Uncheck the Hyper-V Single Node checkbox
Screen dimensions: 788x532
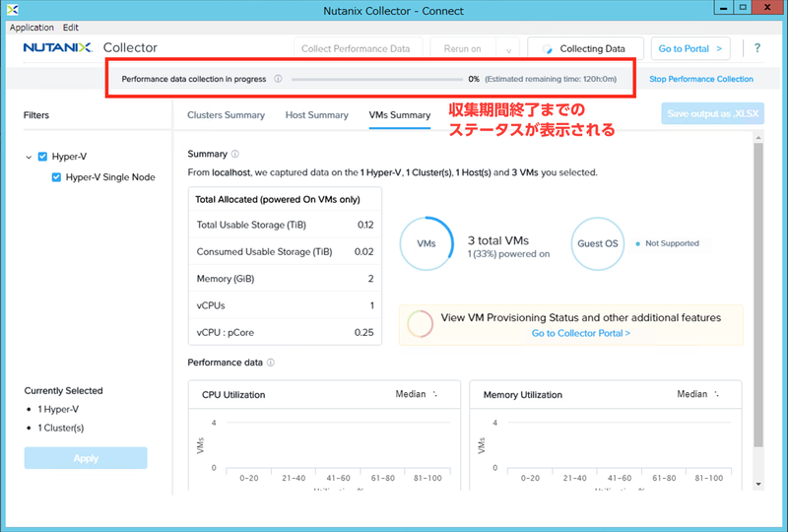56,177
